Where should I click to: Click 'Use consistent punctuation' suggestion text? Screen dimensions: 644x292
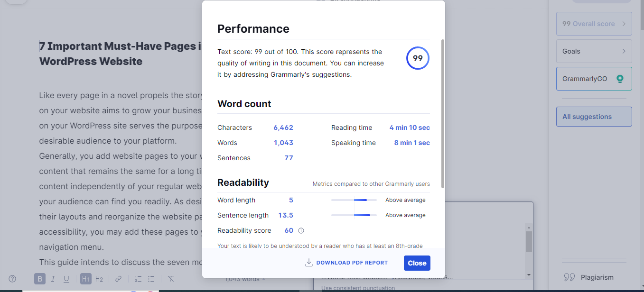click(x=358, y=288)
